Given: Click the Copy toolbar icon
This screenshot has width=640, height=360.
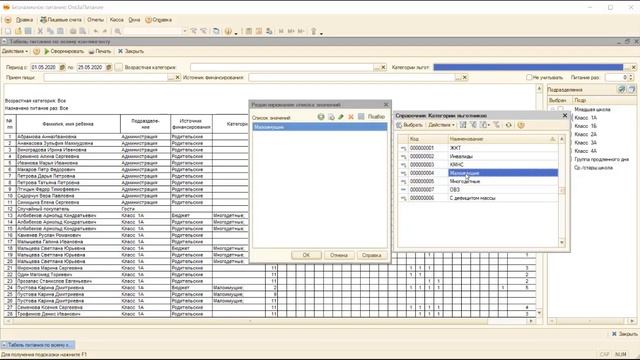Looking at the screenshot, I should click(x=50, y=31).
